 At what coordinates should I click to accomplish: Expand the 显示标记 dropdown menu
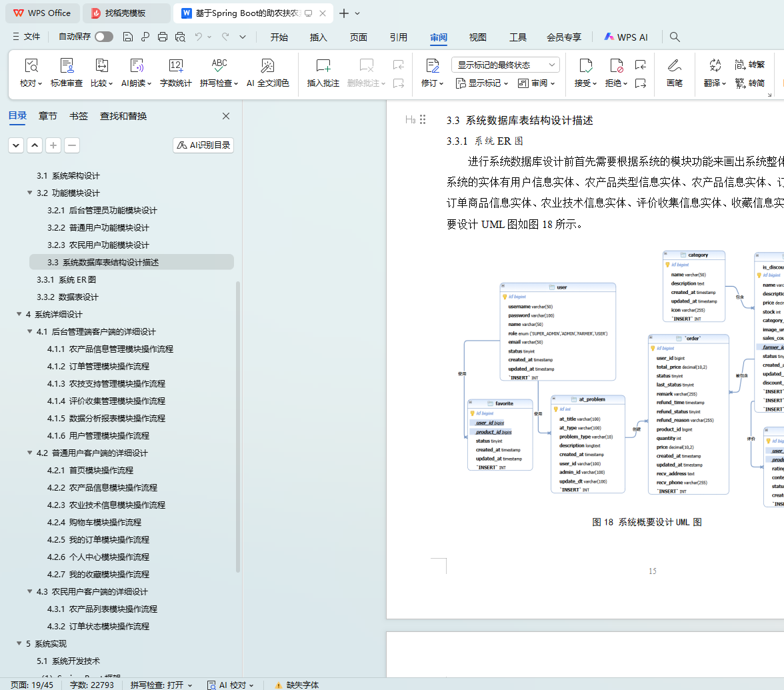pyautogui.click(x=482, y=83)
